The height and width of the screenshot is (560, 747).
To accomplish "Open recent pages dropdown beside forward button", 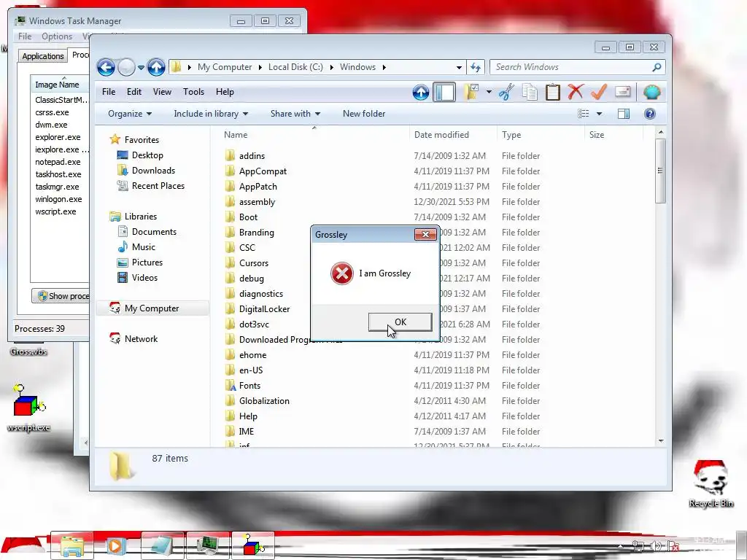I will point(141,68).
